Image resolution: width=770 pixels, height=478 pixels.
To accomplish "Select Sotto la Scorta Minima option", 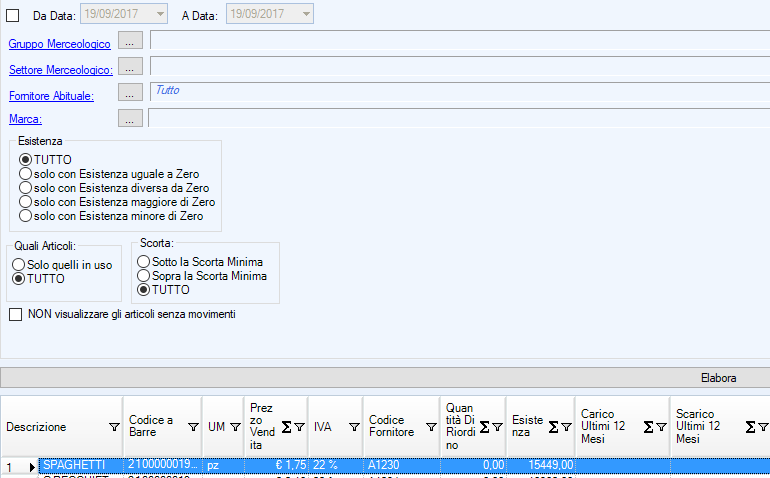I will 144,261.
